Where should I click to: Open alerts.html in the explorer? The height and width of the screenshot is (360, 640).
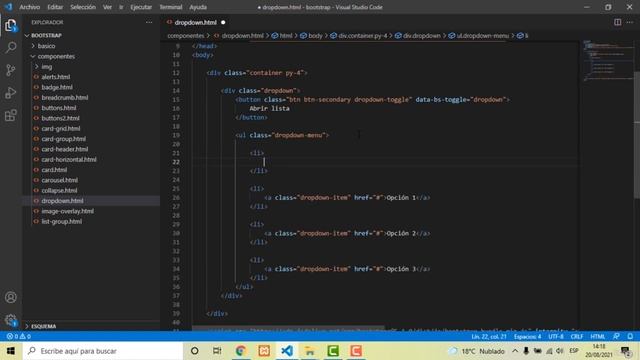pyautogui.click(x=56, y=77)
